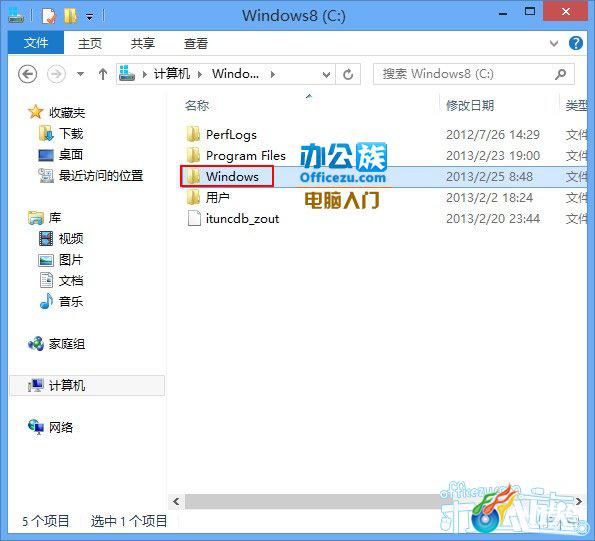Refresh the current folder view
The image size is (595, 541).
pyautogui.click(x=348, y=74)
